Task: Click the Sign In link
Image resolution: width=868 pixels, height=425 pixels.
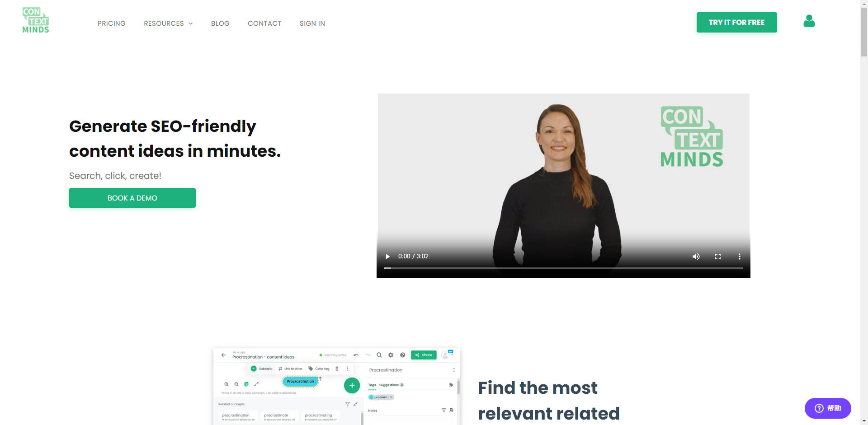Action: coord(312,23)
